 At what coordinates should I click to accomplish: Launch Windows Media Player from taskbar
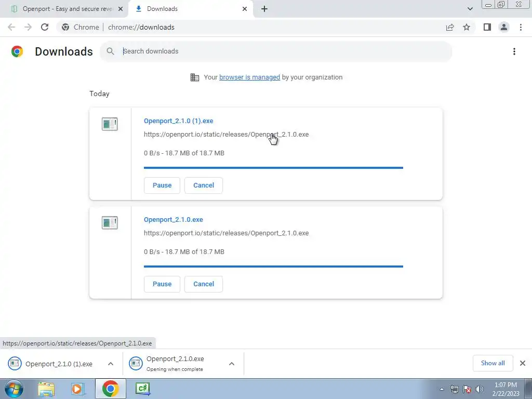pyautogui.click(x=77, y=389)
